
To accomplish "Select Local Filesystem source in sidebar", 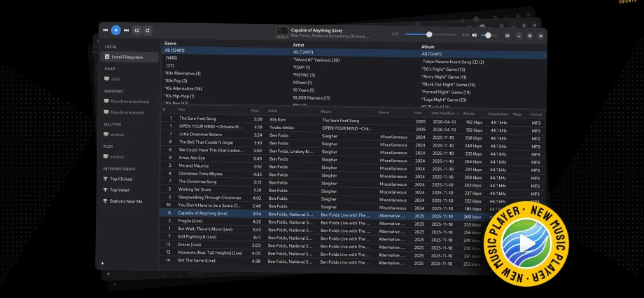I will click(129, 57).
